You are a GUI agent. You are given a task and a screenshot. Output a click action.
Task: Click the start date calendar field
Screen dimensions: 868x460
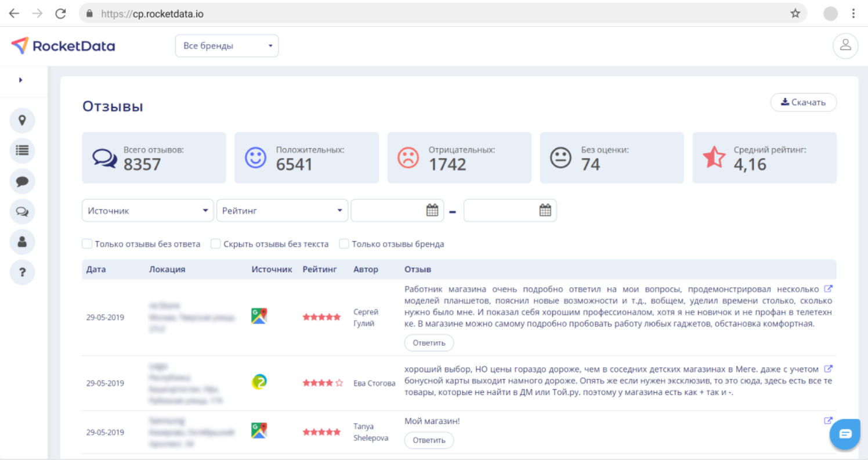point(397,210)
